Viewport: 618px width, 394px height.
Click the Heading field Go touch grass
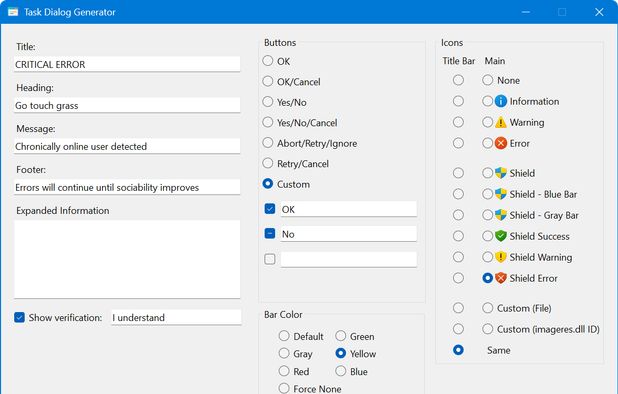(x=127, y=105)
